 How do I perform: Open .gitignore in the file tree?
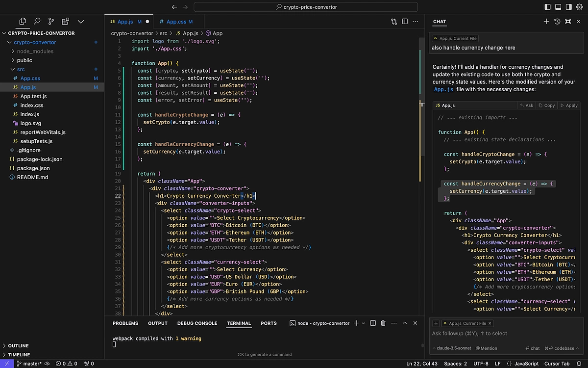[x=29, y=150]
